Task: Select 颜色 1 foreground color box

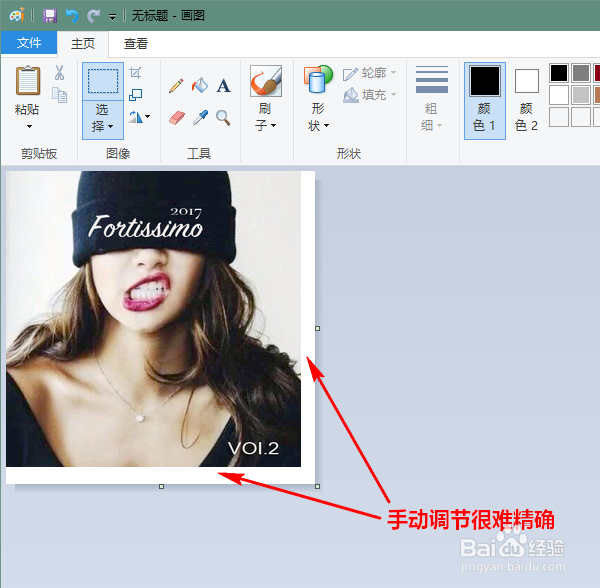Action: (x=485, y=101)
